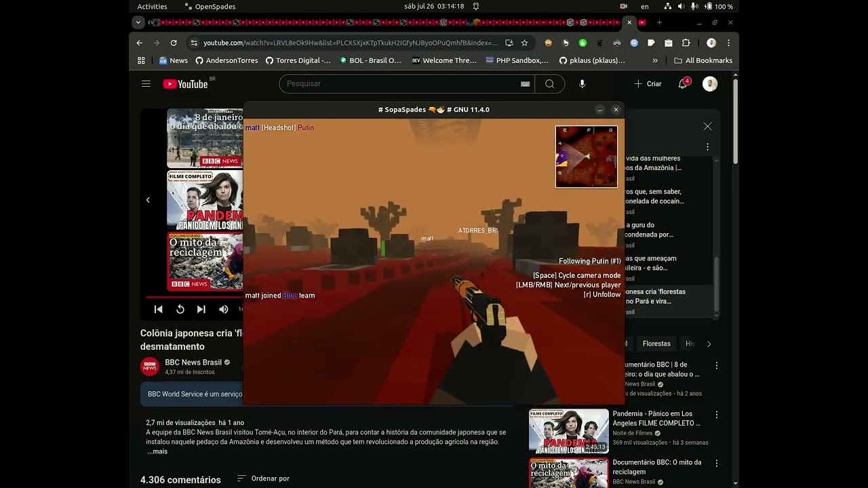Show more filter chips with right arrow
This screenshot has height=488, width=868.
709,344
